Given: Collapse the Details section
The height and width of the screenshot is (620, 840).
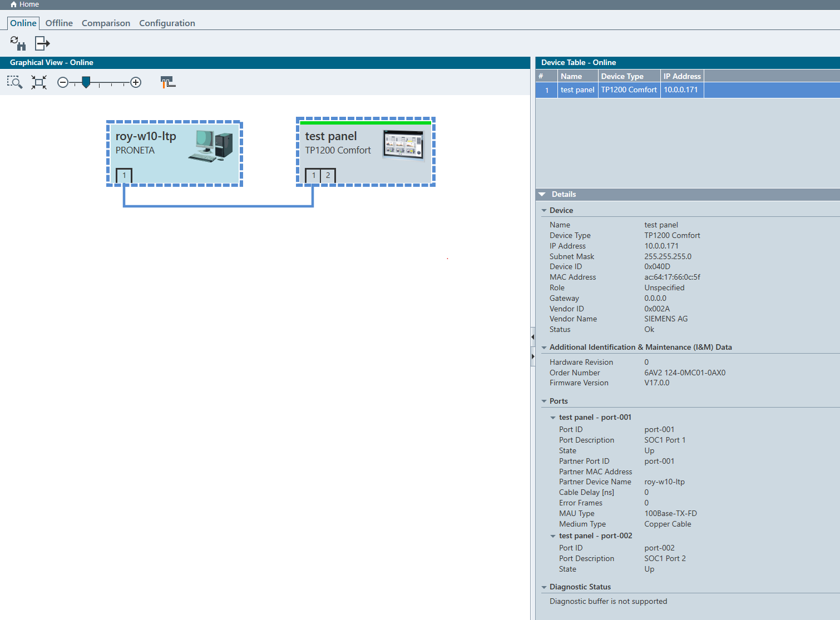Looking at the screenshot, I should click(542, 194).
